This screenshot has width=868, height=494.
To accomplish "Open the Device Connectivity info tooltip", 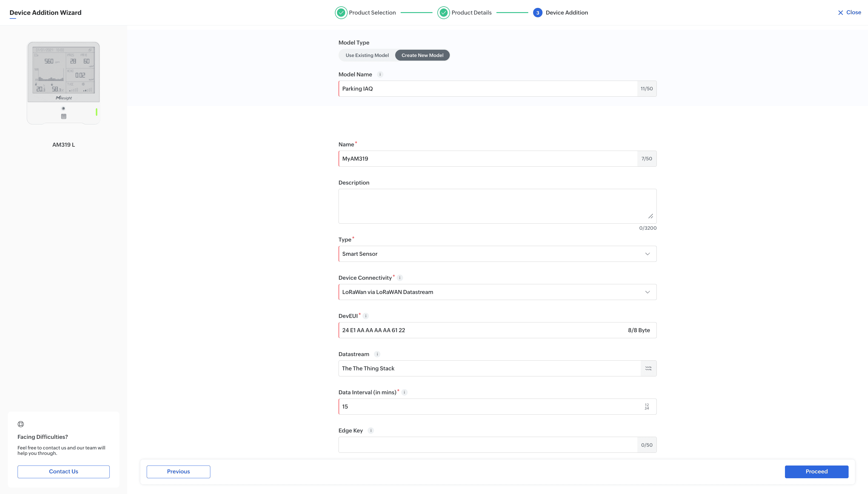I will click(400, 278).
